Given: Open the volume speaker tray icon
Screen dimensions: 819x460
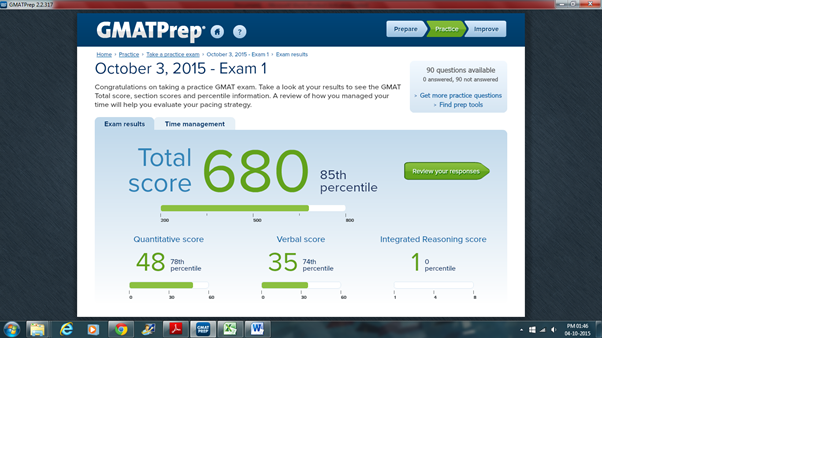Looking at the screenshot, I should [554, 330].
